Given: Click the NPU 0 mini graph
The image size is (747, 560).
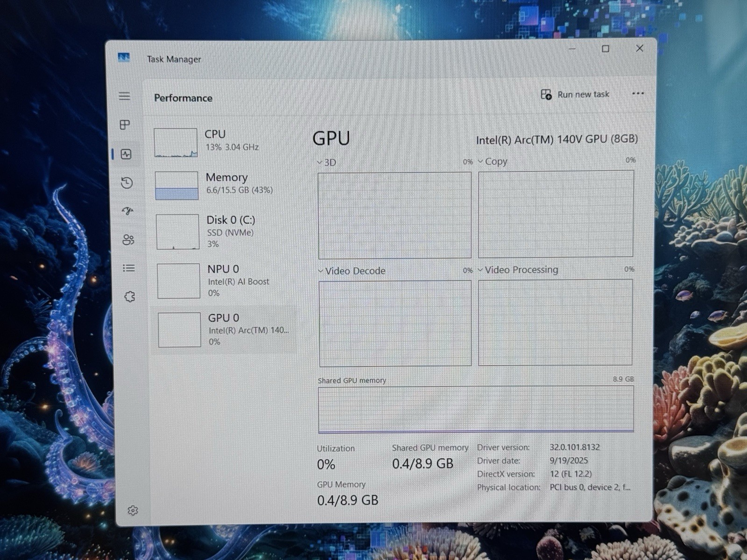Looking at the screenshot, I should [179, 281].
